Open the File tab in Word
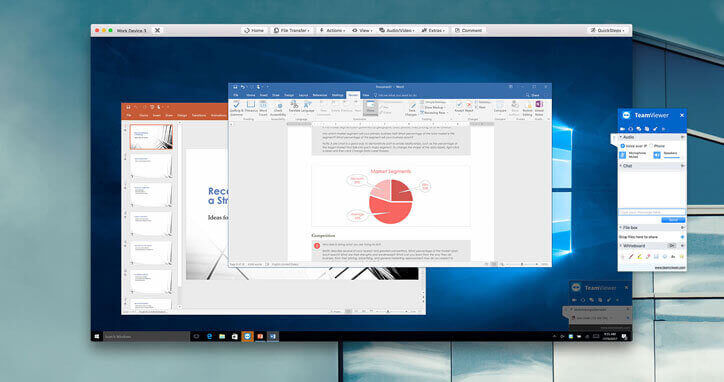The image size is (724, 382). 235,95
